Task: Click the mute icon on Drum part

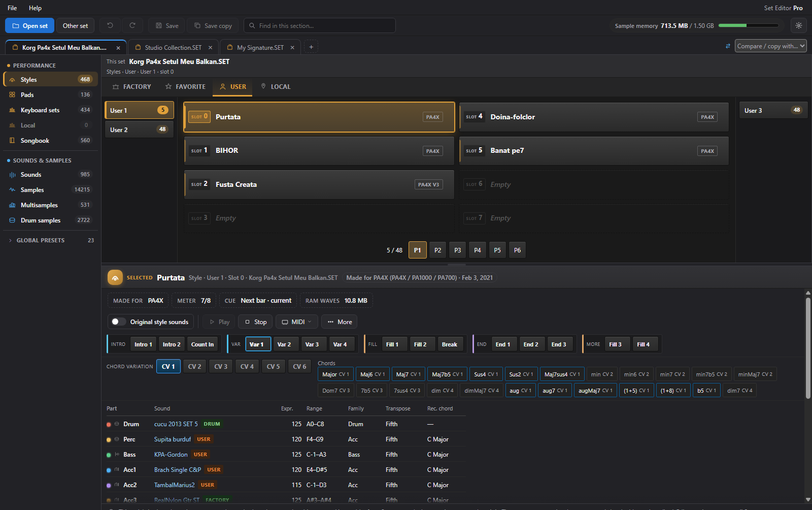Action: click(x=117, y=424)
